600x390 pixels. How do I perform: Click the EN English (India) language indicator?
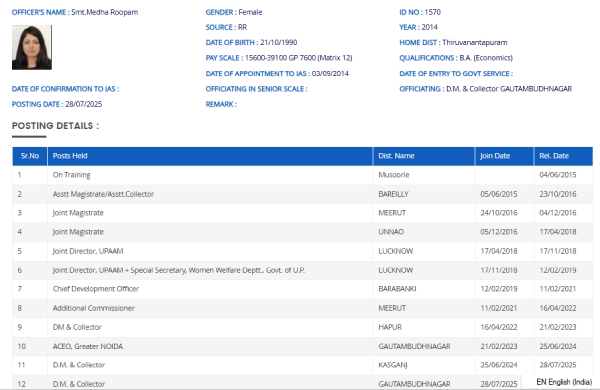click(x=564, y=382)
